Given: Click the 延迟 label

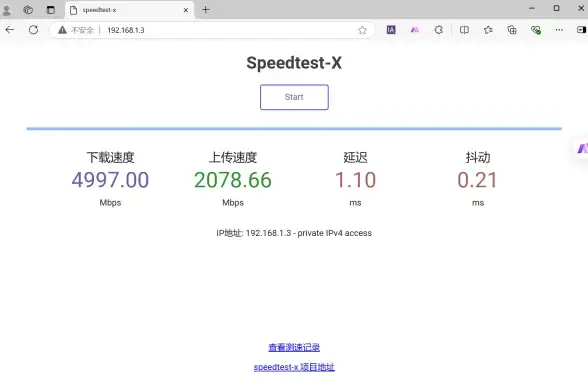Looking at the screenshot, I should [356, 157].
